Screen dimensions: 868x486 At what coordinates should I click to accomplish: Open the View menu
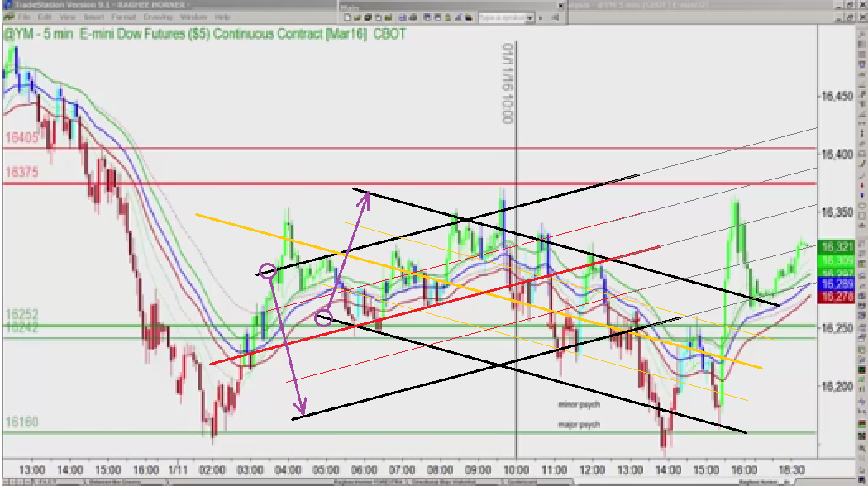pyautogui.click(x=67, y=17)
